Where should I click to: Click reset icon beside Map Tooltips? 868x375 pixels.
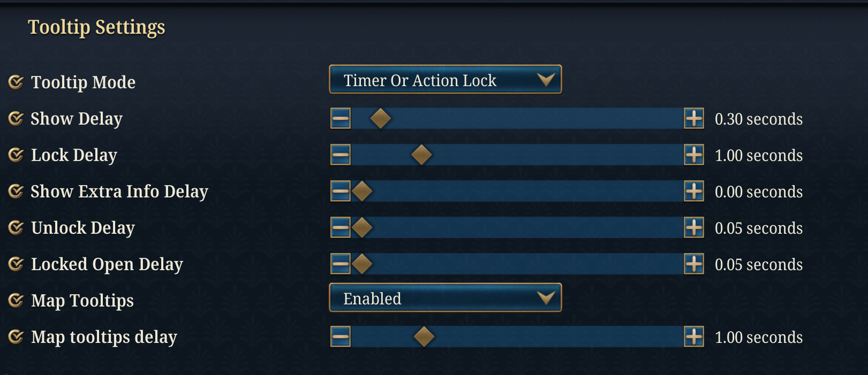pos(16,300)
